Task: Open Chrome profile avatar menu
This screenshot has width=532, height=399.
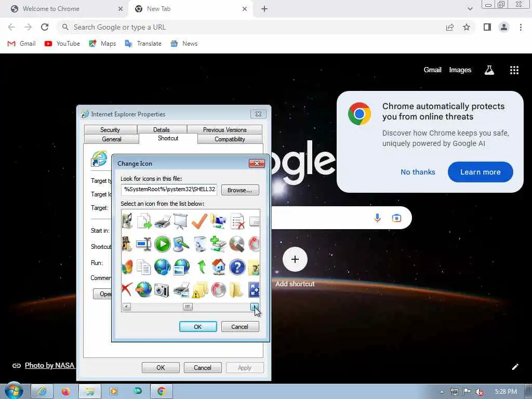Action: (x=504, y=27)
